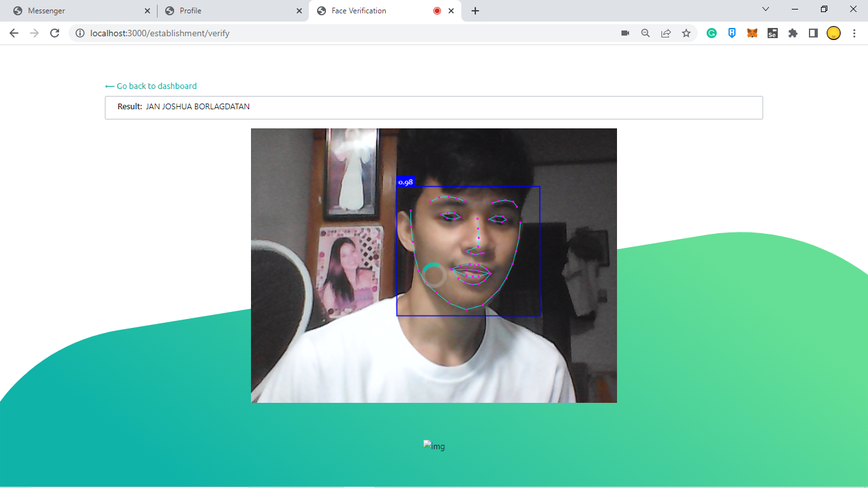Expand the Extensions puzzle menu
Image resolution: width=868 pixels, height=488 pixels.
[793, 33]
